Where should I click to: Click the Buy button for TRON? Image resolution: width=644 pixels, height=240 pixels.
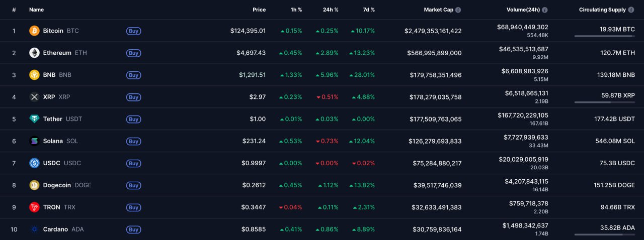click(x=133, y=207)
